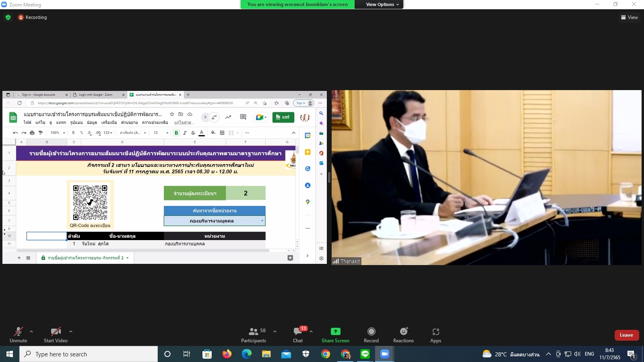Open the Participants panel

tap(254, 335)
